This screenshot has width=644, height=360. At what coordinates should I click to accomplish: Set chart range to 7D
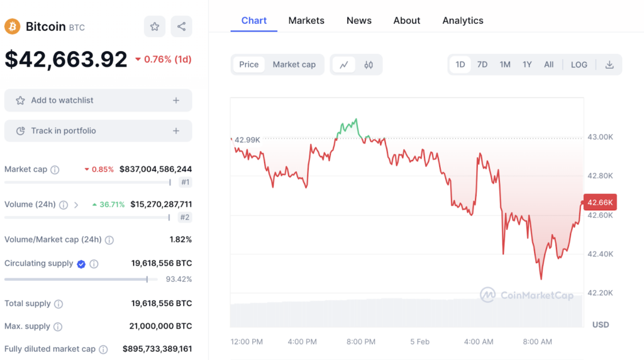point(482,64)
